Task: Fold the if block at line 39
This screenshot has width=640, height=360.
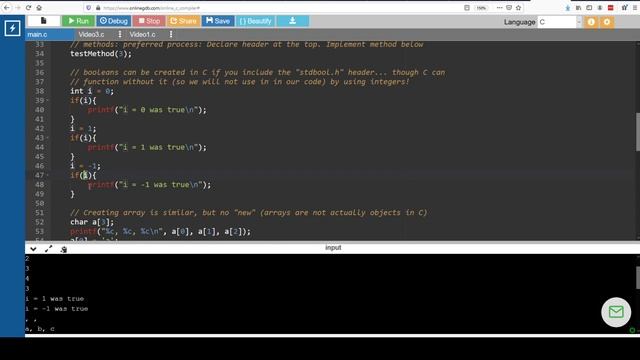Action: (x=47, y=100)
